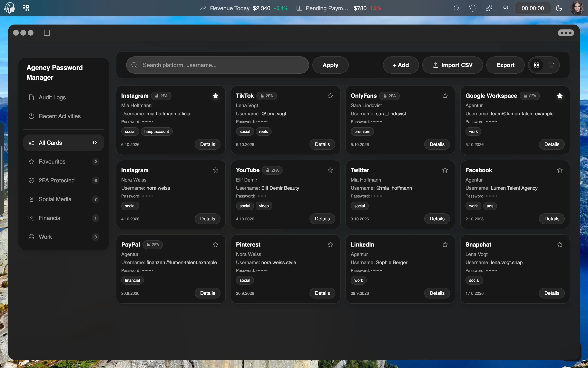
Task: Star the Snapchat card
Action: pyautogui.click(x=560, y=245)
